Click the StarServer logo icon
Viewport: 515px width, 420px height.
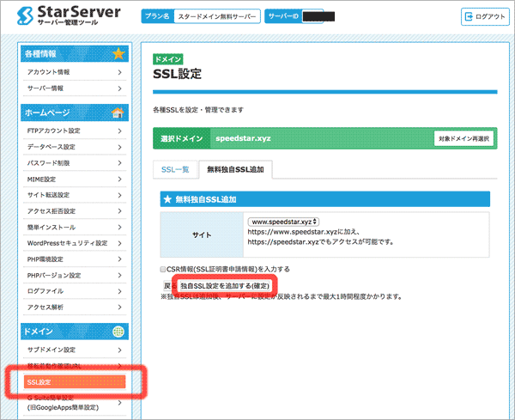pos(25,15)
